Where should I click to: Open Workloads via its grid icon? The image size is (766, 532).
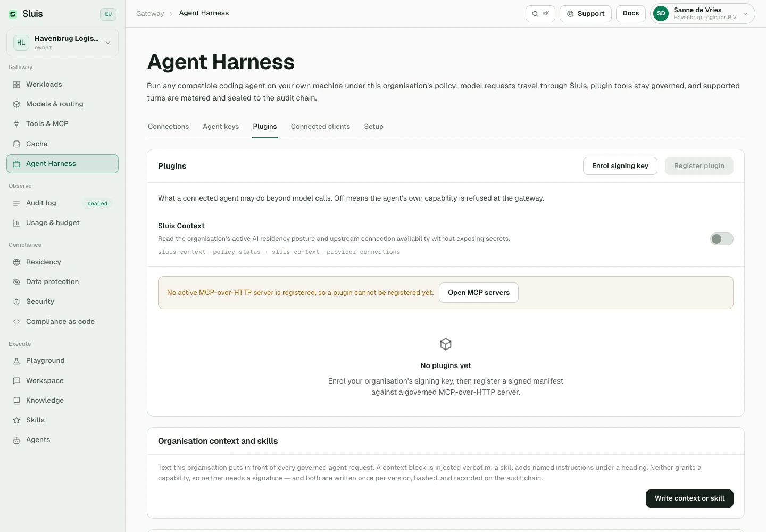[16, 85]
